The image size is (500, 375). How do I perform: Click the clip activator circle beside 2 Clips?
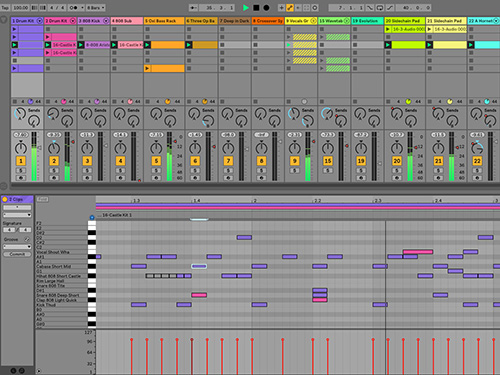[5, 199]
